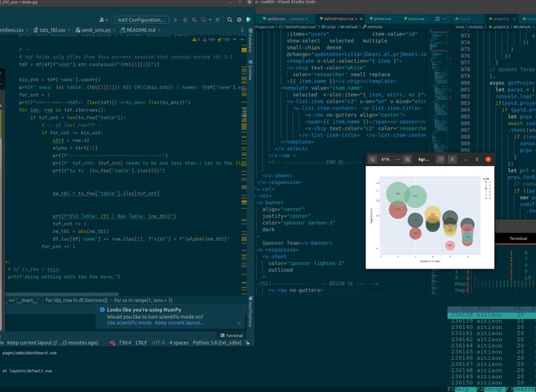Open the PyCharm user account dropdown
Screen dimensions: 536x392
point(103,20)
